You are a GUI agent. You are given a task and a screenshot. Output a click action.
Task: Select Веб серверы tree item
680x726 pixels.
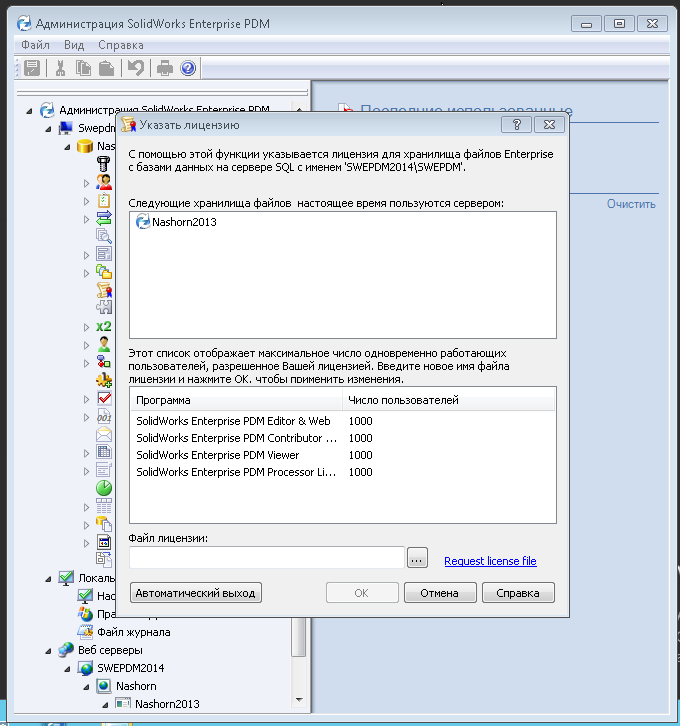[110, 650]
